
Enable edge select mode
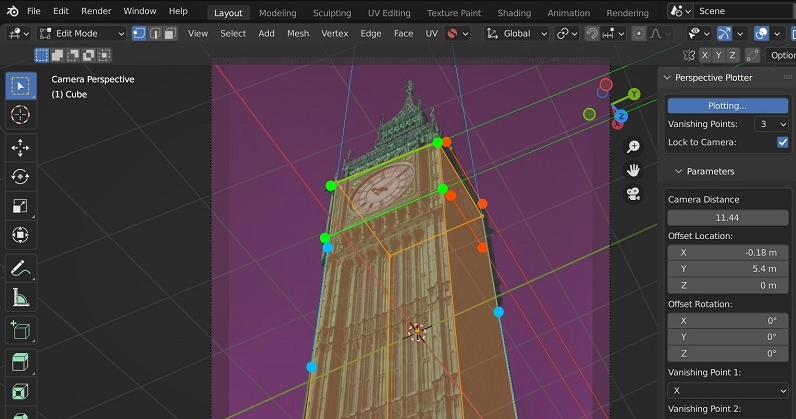click(155, 34)
